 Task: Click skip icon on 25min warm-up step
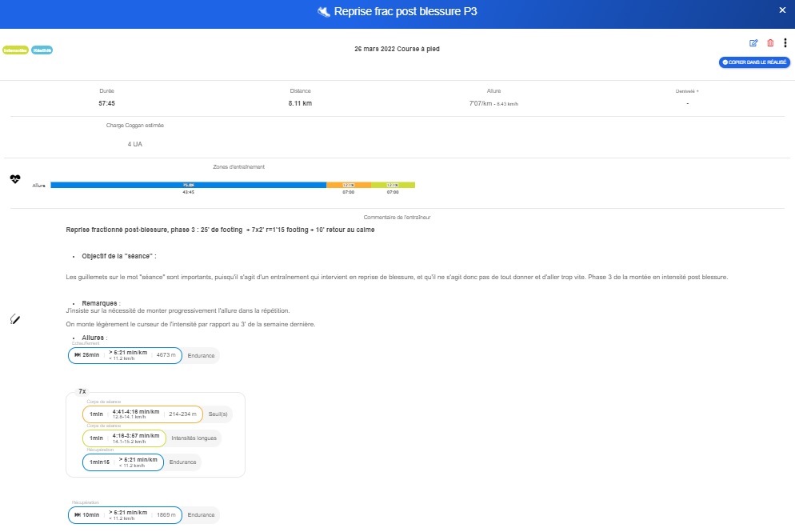tap(78, 355)
